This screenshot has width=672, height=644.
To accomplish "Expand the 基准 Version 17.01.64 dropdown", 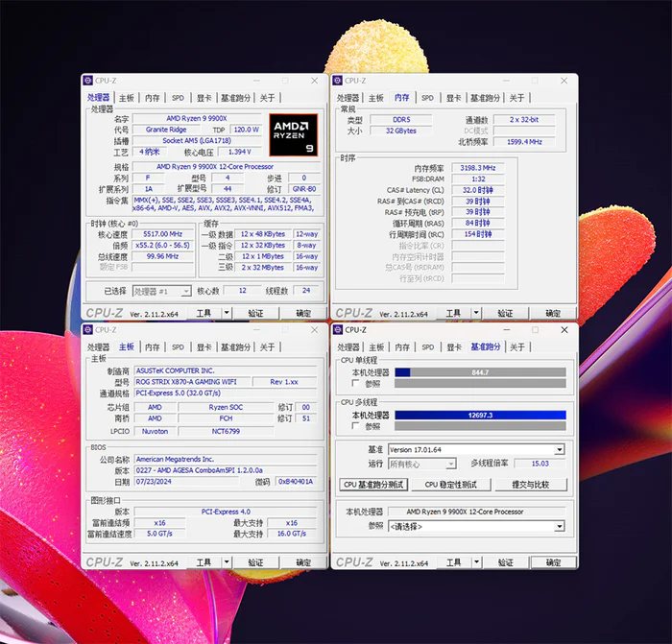I will [559, 449].
